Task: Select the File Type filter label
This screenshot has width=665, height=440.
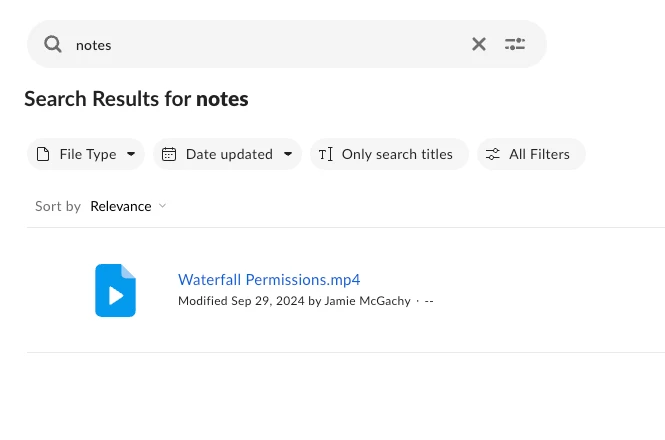Action: pos(88,154)
